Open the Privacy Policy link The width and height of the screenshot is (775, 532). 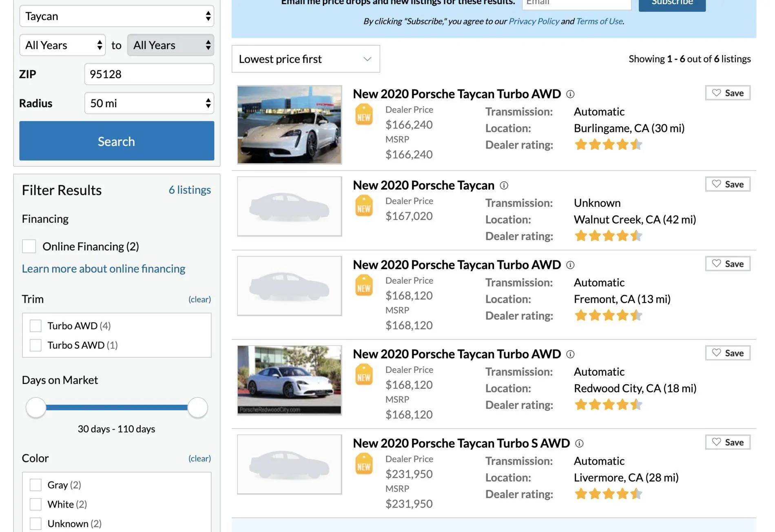click(x=534, y=21)
